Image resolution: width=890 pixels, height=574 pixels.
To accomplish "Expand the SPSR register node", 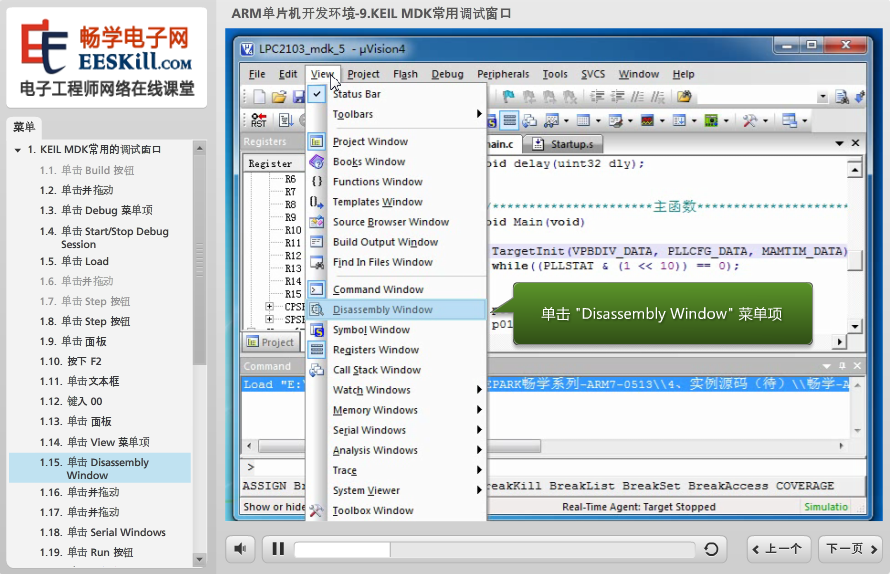I will [269, 319].
